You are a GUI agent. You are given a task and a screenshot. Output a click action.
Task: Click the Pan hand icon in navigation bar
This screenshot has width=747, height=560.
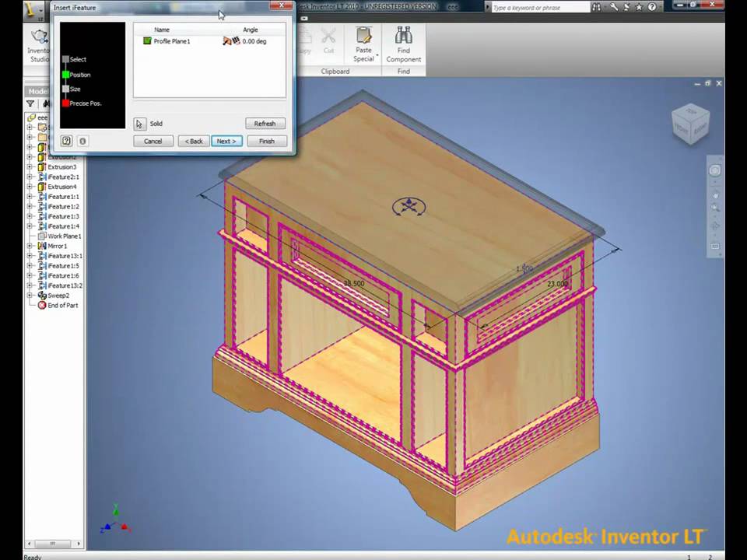(715, 195)
